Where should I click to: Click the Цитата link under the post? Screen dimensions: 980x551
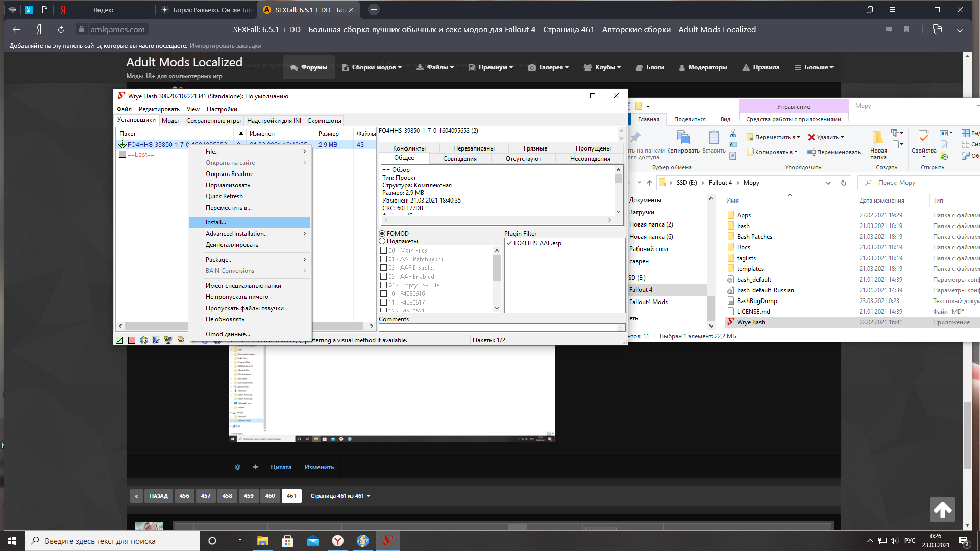point(281,467)
